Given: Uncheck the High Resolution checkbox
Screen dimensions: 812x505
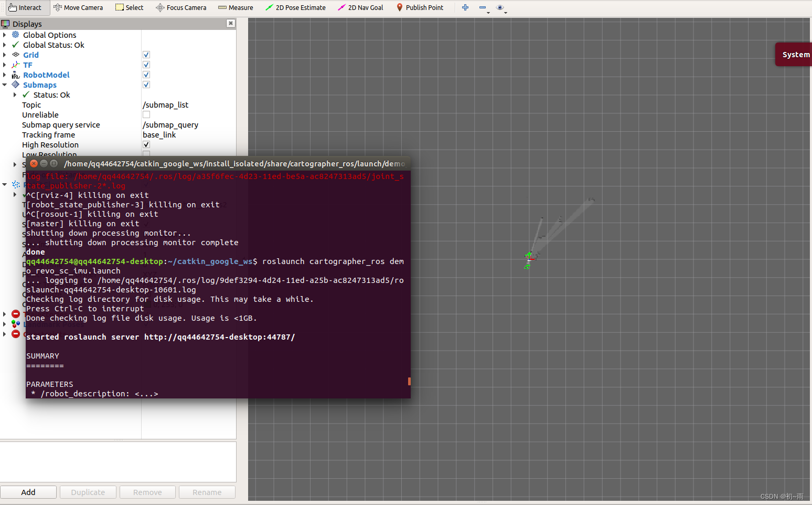Looking at the screenshot, I should [x=146, y=144].
